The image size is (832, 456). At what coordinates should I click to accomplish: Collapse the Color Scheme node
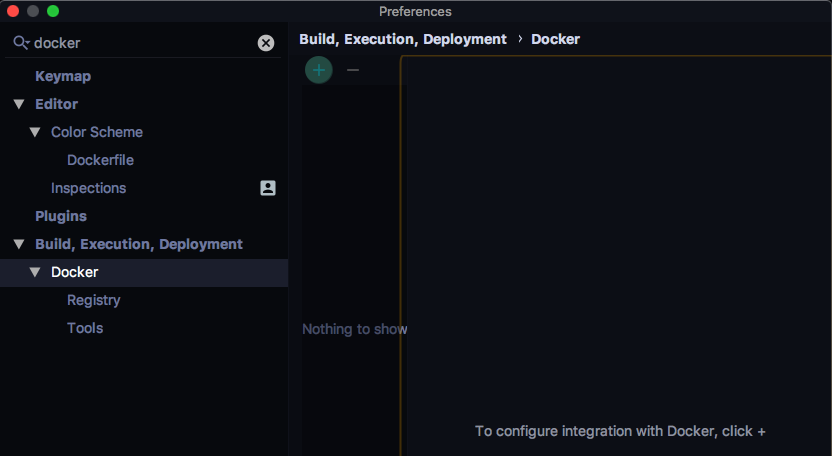(34, 132)
